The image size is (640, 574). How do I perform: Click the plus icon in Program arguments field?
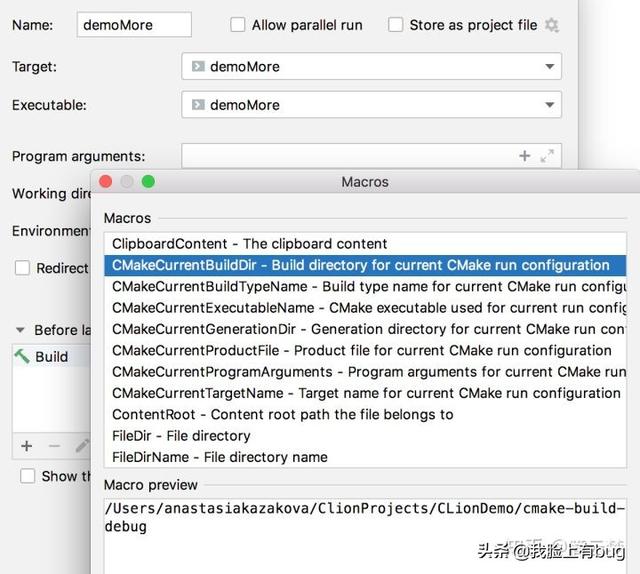524,156
